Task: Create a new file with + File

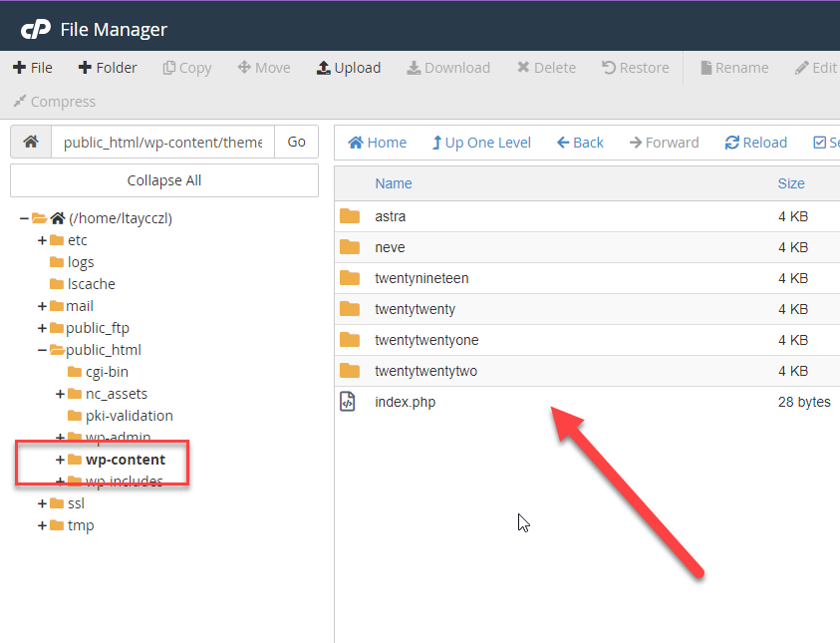Action: [33, 68]
